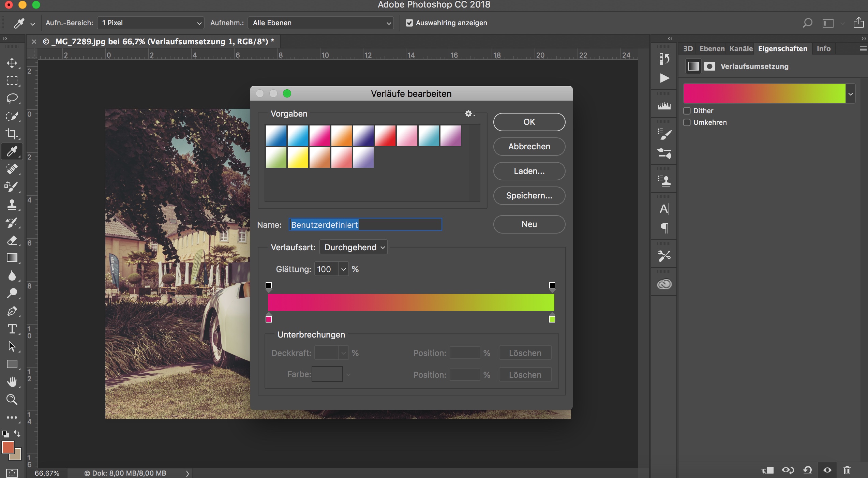
Task: Select the Horizontal Type tool
Action: click(x=12, y=329)
